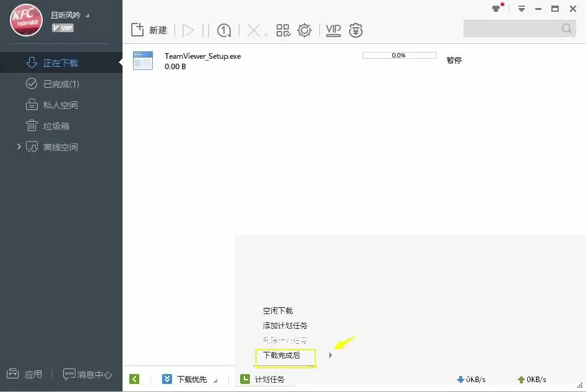Open the QR code grid icon

click(x=283, y=30)
